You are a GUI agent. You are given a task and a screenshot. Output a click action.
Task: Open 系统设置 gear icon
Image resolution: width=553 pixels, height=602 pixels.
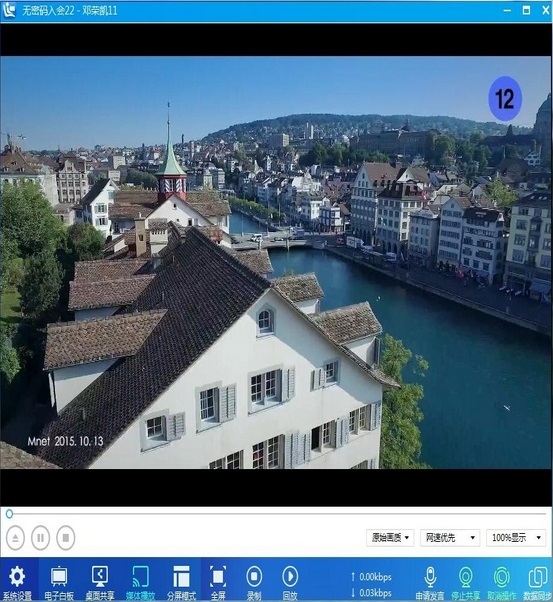click(17, 576)
